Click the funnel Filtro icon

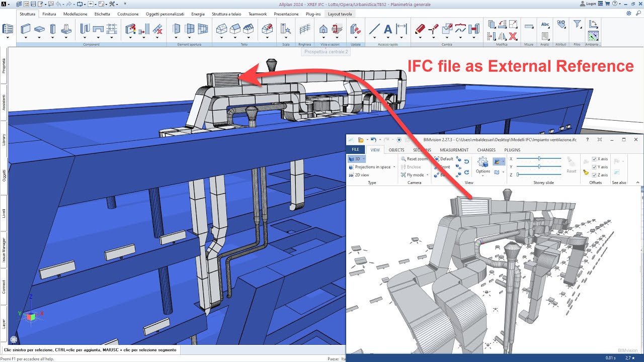(578, 24)
